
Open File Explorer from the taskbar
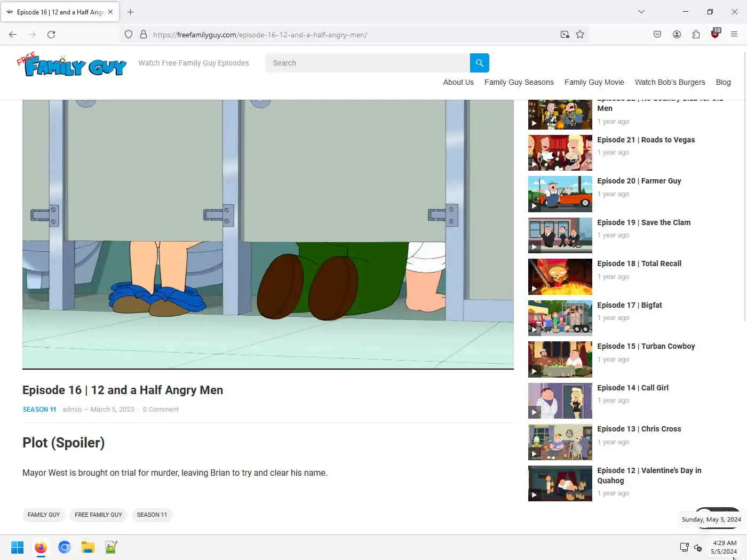(88, 547)
